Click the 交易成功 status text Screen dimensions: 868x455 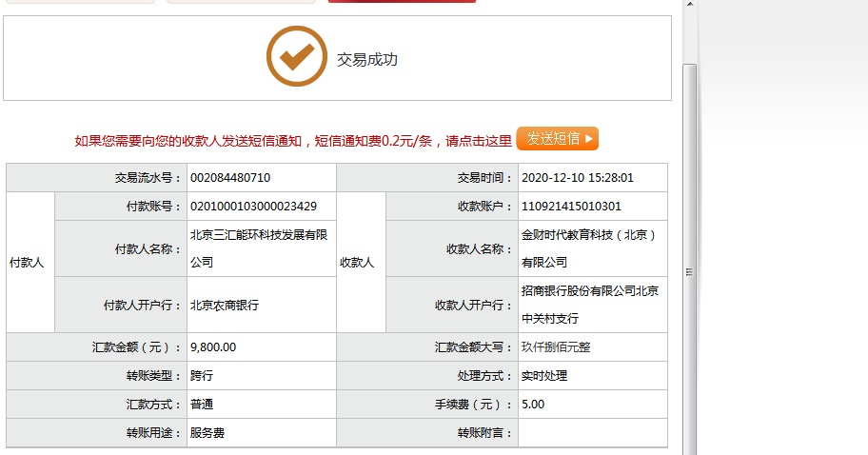[x=366, y=59]
